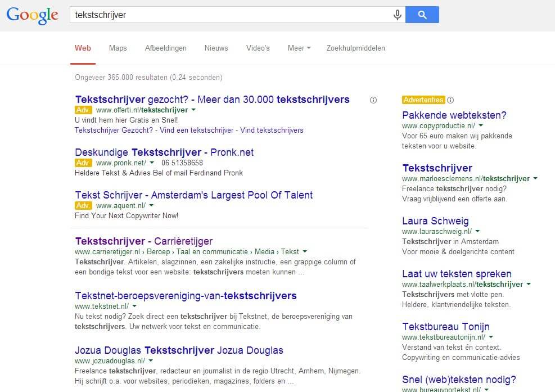
Task: Open info icon next to Advertenties label
Action: click(x=450, y=100)
